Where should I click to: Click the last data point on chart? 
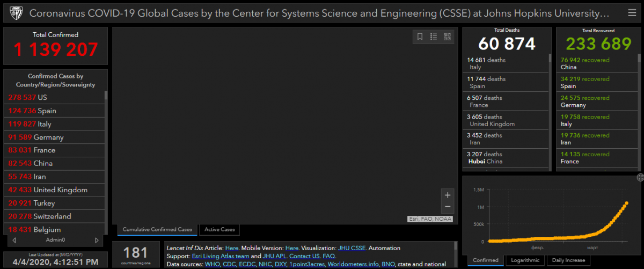[x=626, y=203]
